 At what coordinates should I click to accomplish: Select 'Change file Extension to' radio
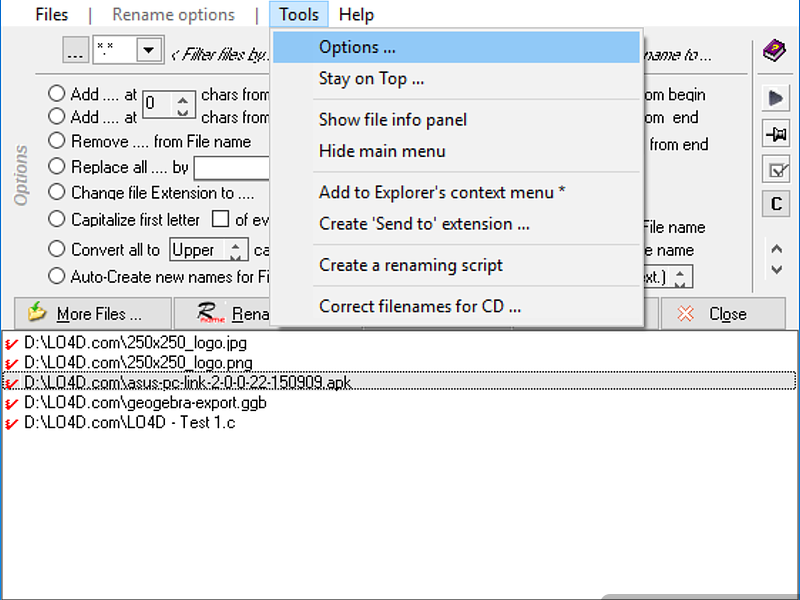(x=57, y=192)
